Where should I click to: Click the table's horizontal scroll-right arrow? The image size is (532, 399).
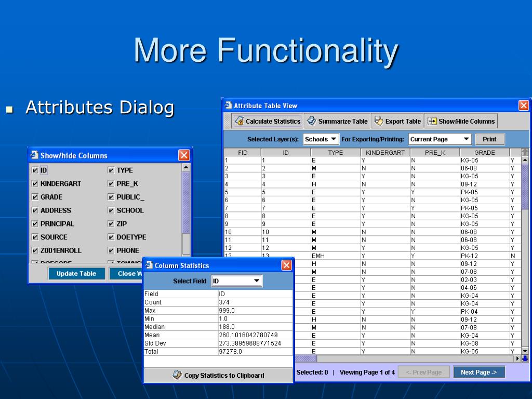click(518, 358)
